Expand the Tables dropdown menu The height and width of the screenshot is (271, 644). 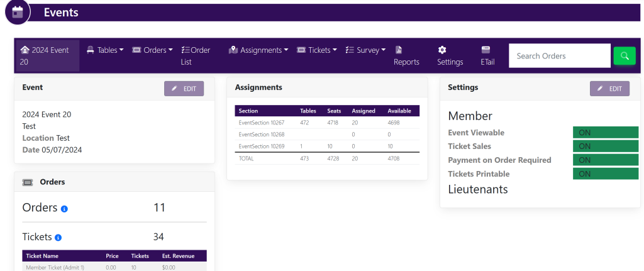pyautogui.click(x=105, y=50)
